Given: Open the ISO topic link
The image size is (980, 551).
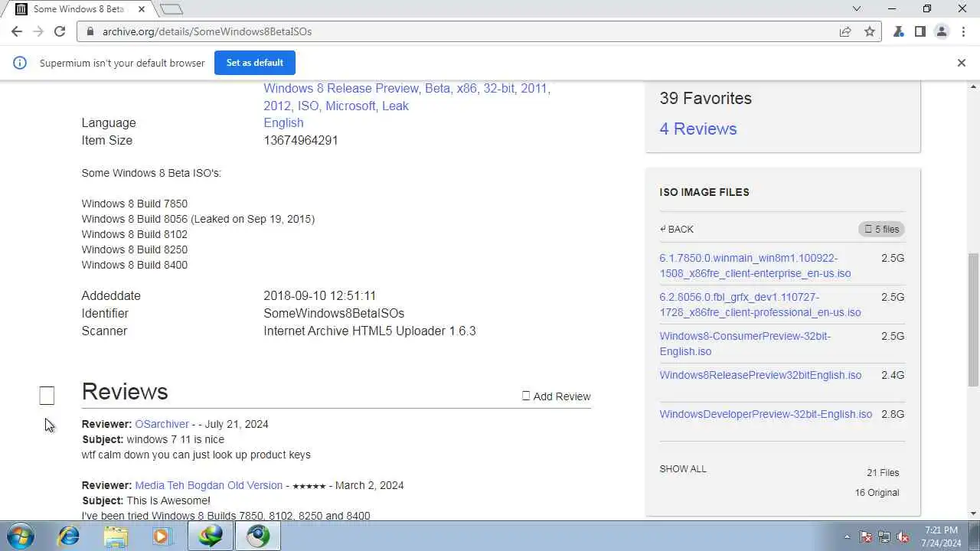Looking at the screenshot, I should coord(308,106).
